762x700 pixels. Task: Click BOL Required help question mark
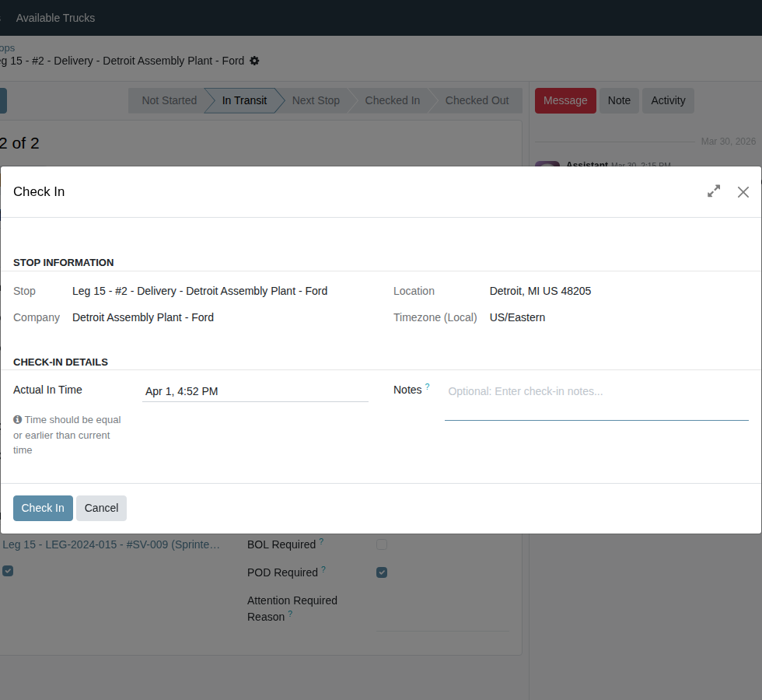[x=321, y=541]
